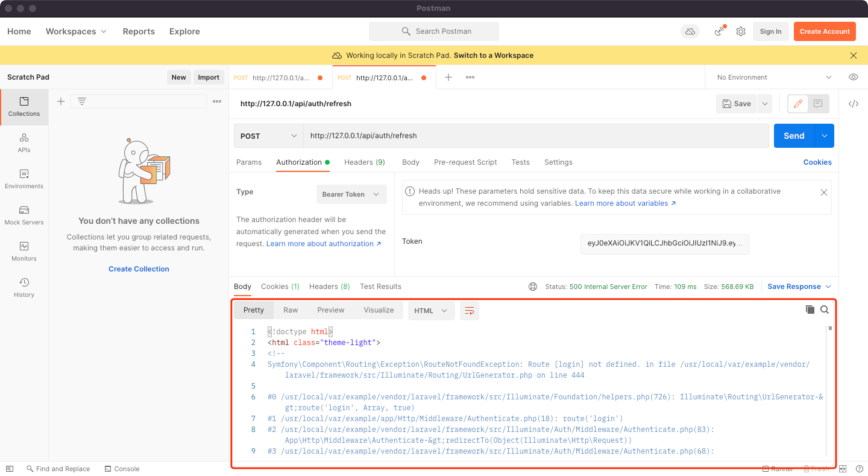Open the Environments sidebar section
This screenshot has width=868, height=476.
click(24, 179)
